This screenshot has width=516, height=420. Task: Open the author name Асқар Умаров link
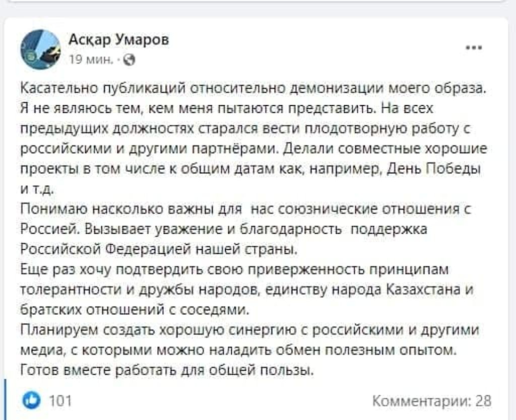coord(118,39)
